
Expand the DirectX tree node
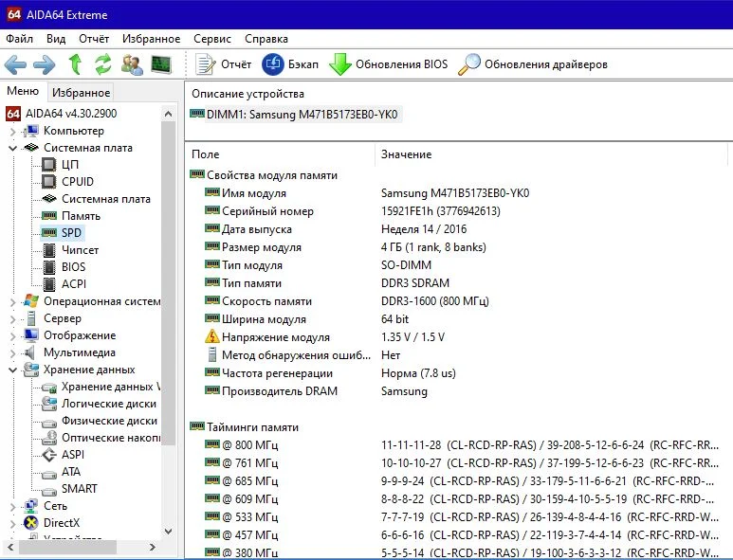point(12,523)
